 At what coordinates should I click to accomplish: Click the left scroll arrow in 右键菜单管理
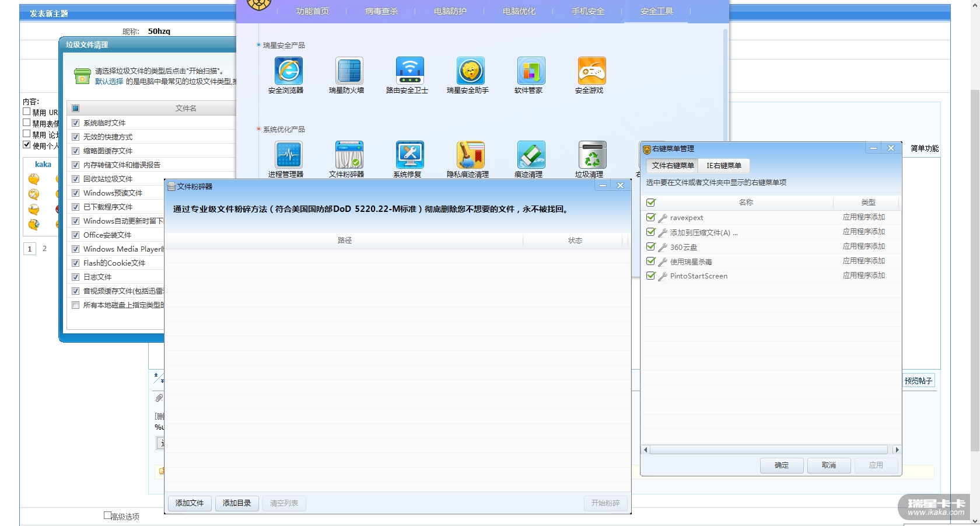coord(645,450)
